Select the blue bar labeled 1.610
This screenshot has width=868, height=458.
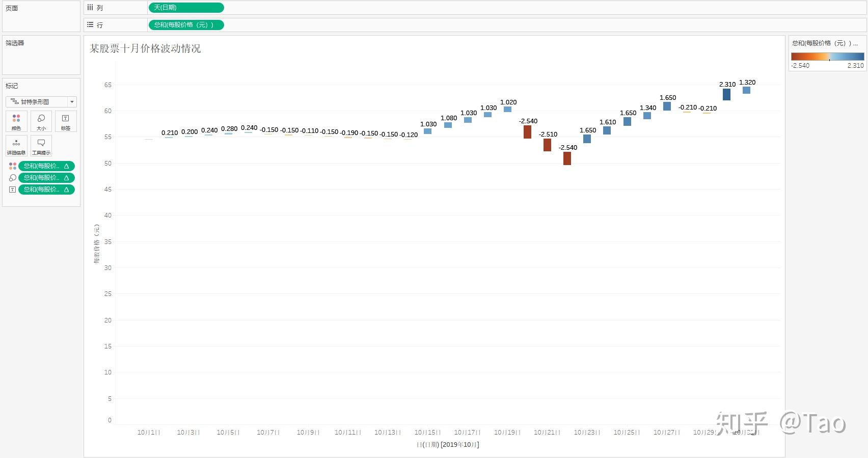607,130
